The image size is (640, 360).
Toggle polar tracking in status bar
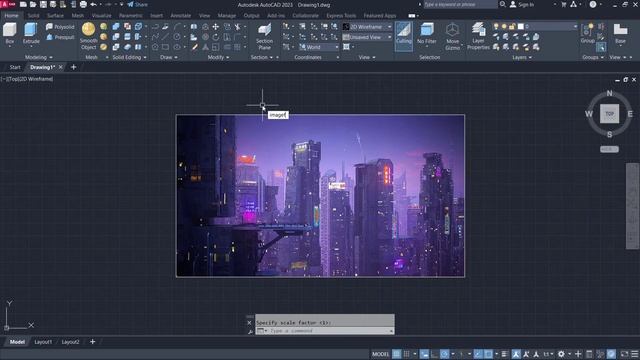coord(444,354)
